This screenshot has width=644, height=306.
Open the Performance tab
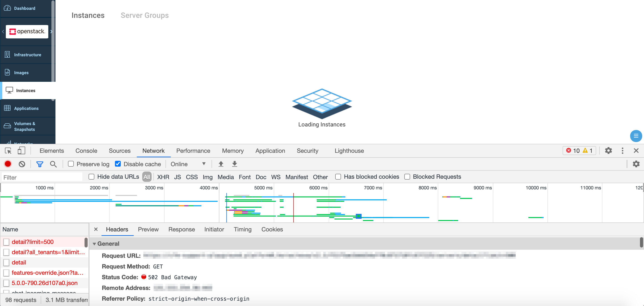pos(193,151)
